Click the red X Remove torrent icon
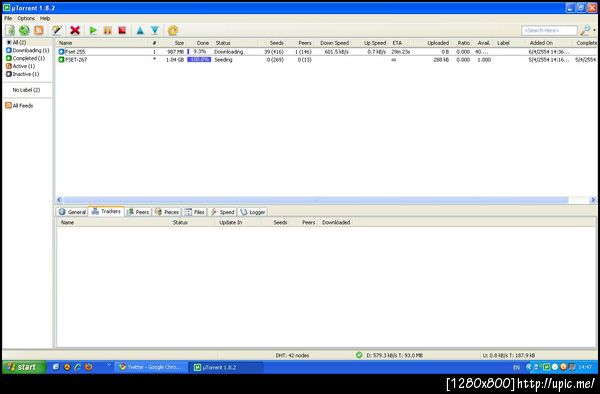Image resolution: width=600 pixels, height=394 pixels. [x=75, y=30]
